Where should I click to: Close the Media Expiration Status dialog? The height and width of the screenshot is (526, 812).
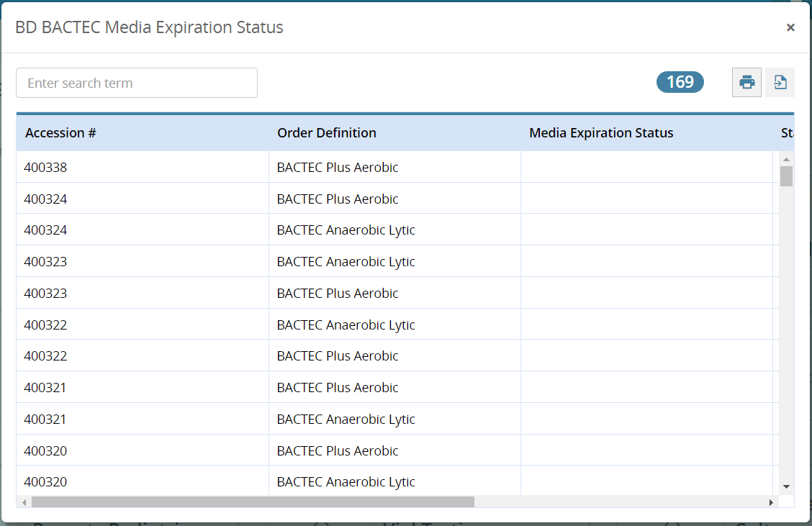click(x=790, y=27)
